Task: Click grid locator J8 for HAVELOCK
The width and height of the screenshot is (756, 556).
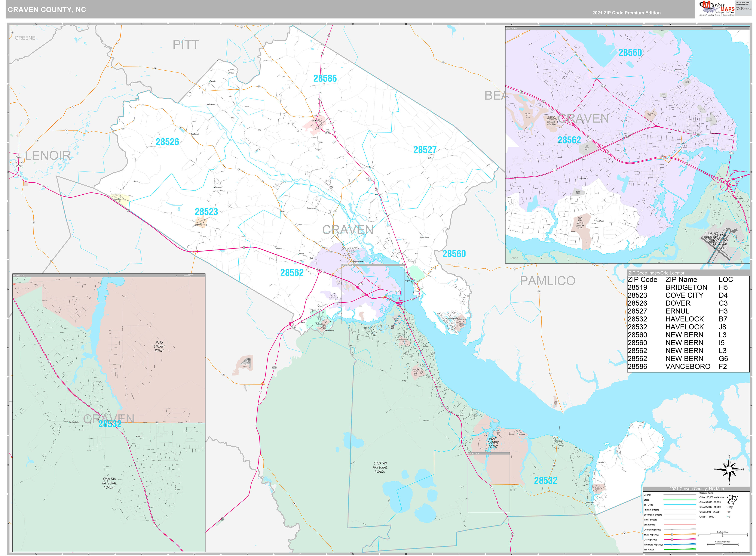Action: (x=722, y=327)
